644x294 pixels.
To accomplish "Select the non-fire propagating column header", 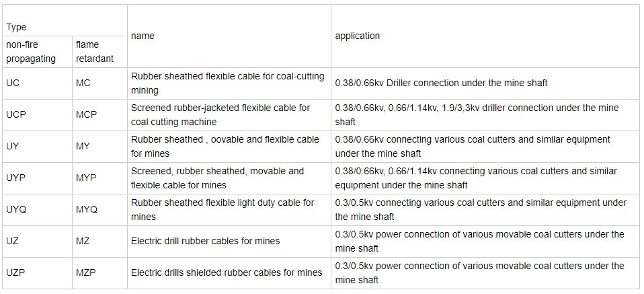I will 38,52.
